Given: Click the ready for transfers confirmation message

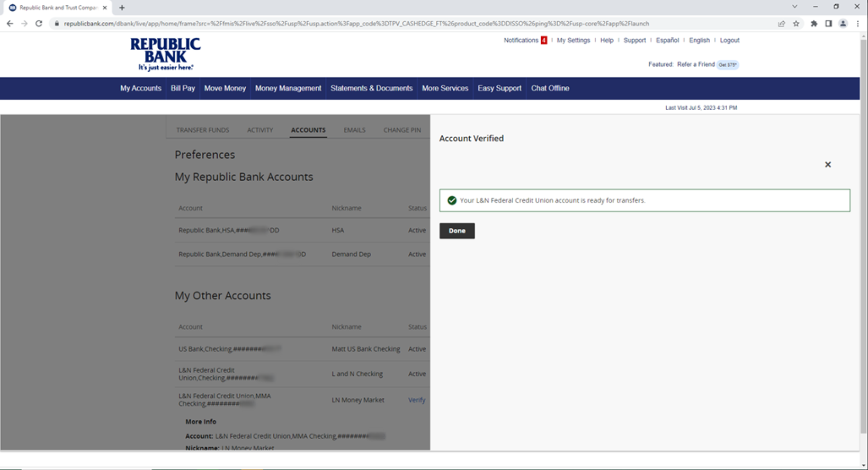Looking at the screenshot, I should point(645,200).
